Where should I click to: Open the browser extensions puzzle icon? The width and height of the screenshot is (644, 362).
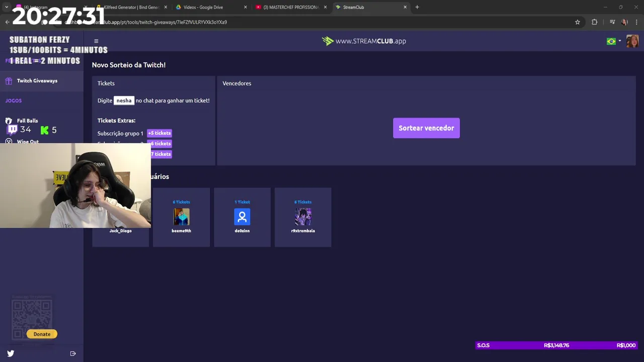pos(595,22)
